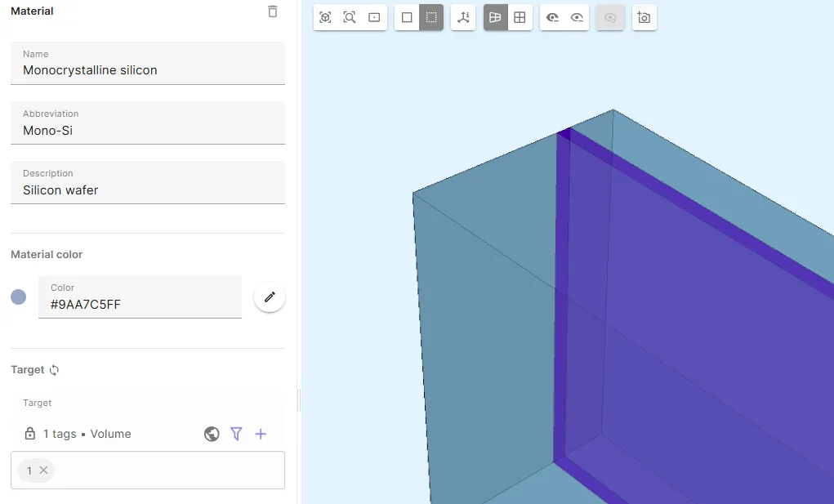Remove tag 1 from the target list
The width and height of the screenshot is (834, 504).
pos(43,471)
